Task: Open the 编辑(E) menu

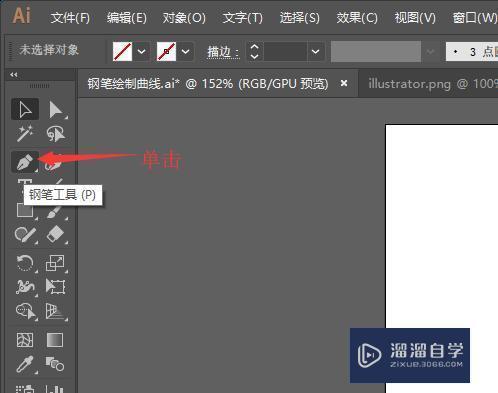Action: pyautogui.click(x=127, y=18)
